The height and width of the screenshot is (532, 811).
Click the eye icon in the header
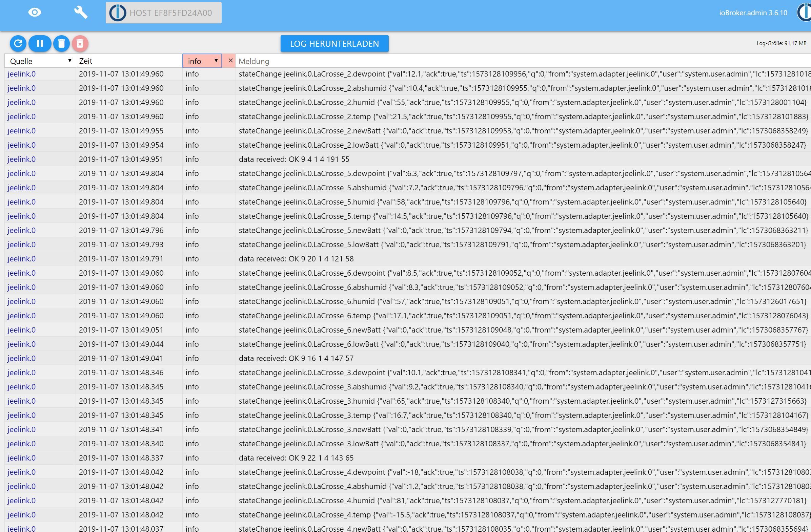[35, 13]
